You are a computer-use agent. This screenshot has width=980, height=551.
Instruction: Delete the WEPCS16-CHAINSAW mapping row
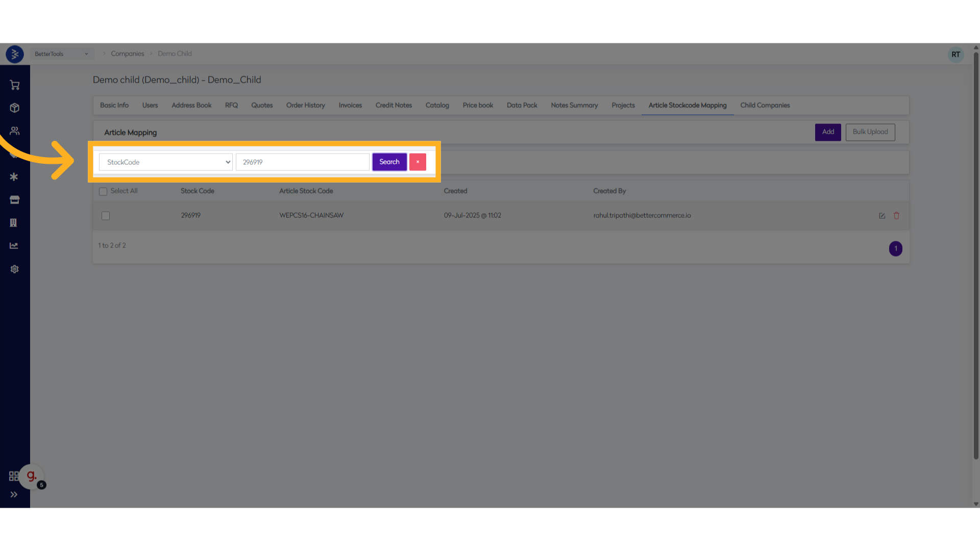(896, 216)
